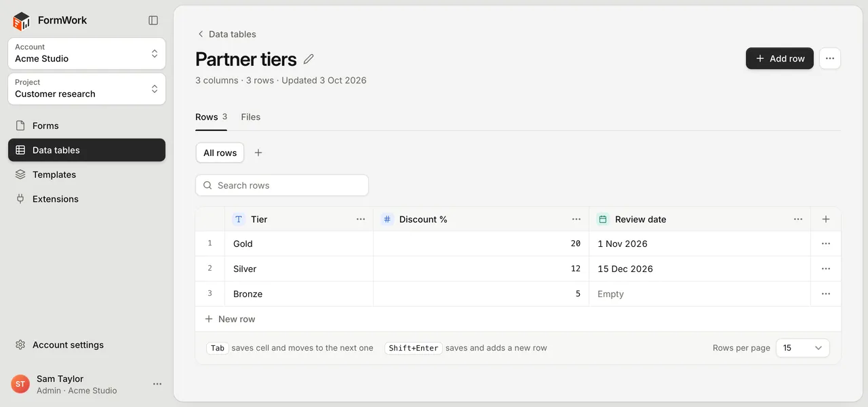
Task: Open row options for the Gold row
Action: click(x=826, y=244)
